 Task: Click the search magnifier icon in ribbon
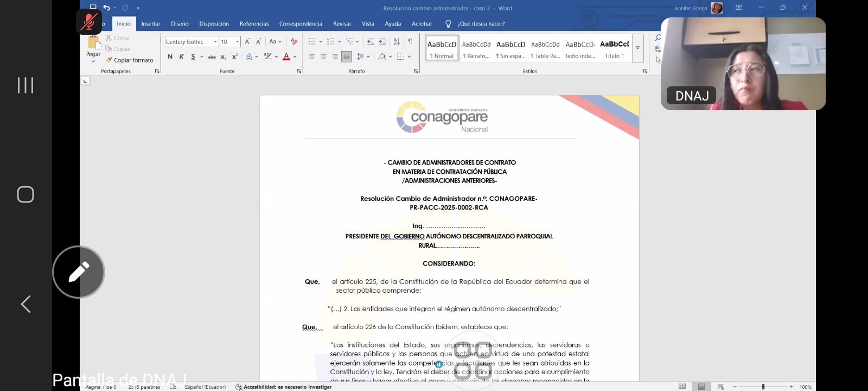[658, 38]
